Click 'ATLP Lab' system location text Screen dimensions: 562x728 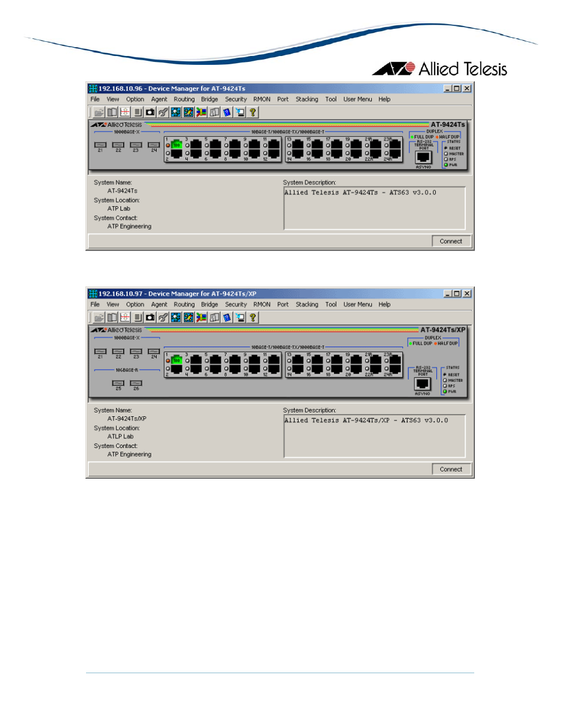(120, 437)
